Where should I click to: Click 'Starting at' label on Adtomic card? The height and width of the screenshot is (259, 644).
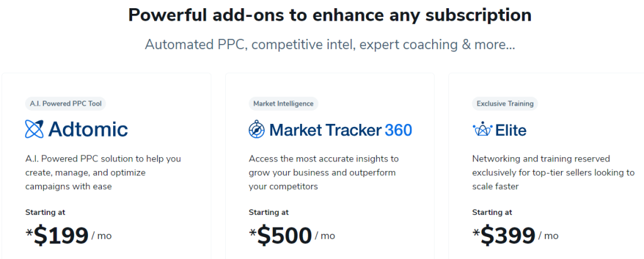coord(45,212)
